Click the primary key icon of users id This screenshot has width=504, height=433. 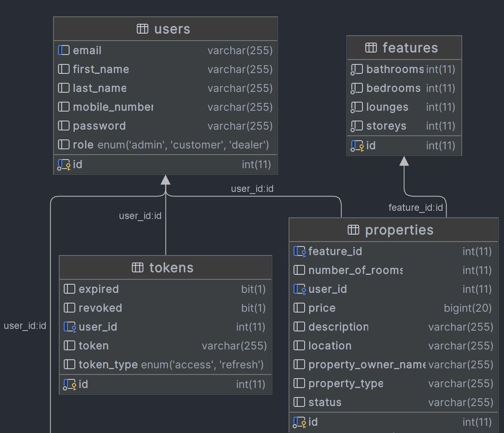click(x=64, y=165)
